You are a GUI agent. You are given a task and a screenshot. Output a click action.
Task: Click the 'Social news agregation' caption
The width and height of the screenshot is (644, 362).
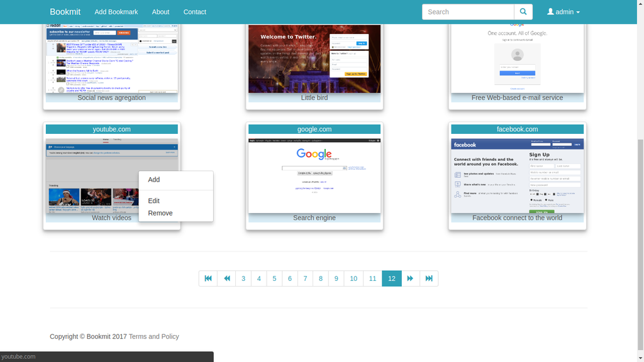pos(112,97)
